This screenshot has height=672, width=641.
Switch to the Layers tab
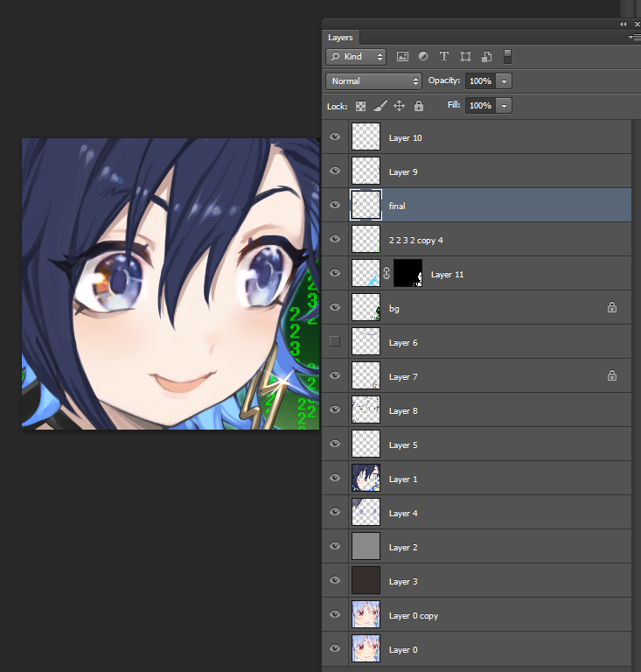pyautogui.click(x=340, y=38)
